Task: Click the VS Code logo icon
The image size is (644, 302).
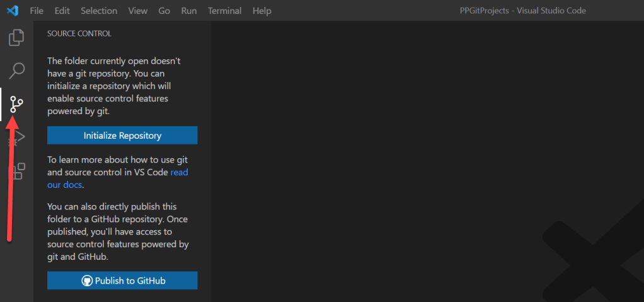Action: tap(13, 11)
